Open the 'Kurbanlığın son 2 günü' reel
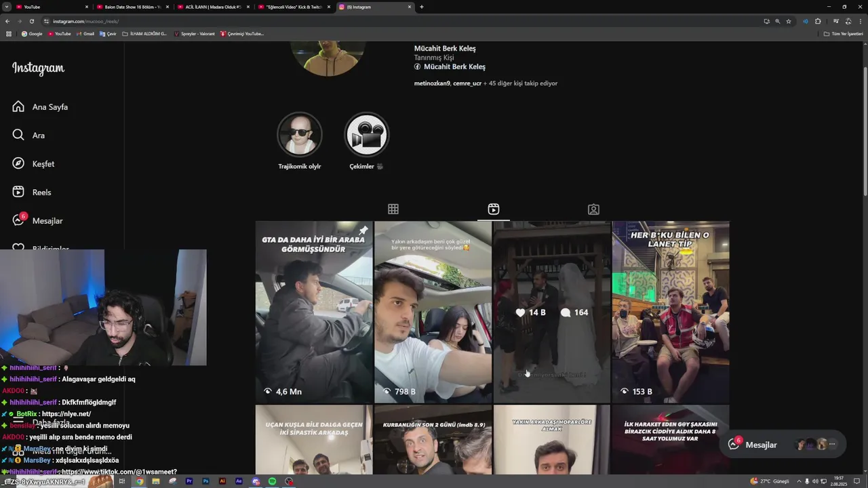Screen dimensions: 868x488 [433, 440]
